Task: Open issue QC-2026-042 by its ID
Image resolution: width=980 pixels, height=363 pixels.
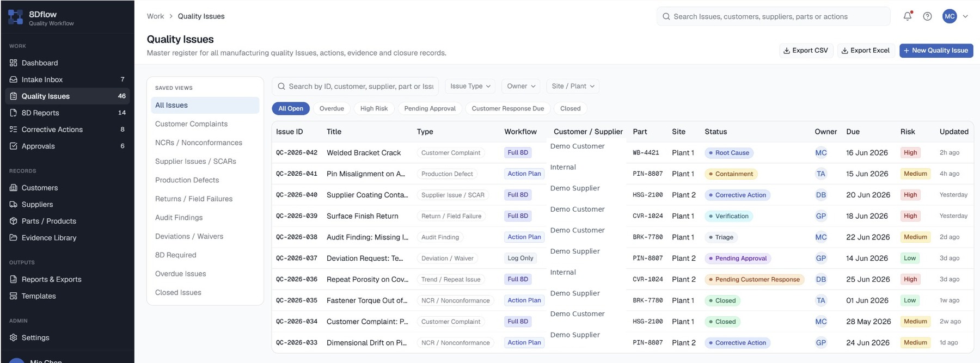Action: point(297,153)
